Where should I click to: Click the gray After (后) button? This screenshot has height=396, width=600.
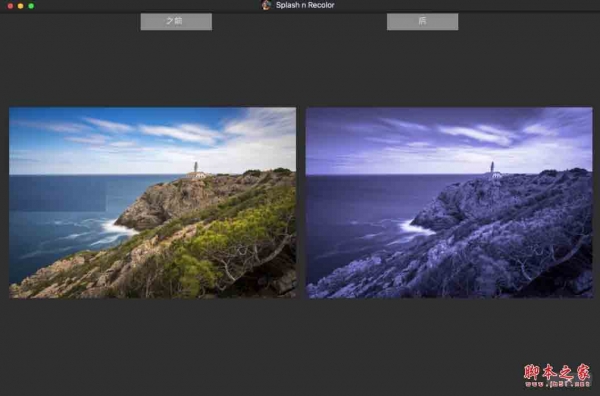tap(422, 22)
